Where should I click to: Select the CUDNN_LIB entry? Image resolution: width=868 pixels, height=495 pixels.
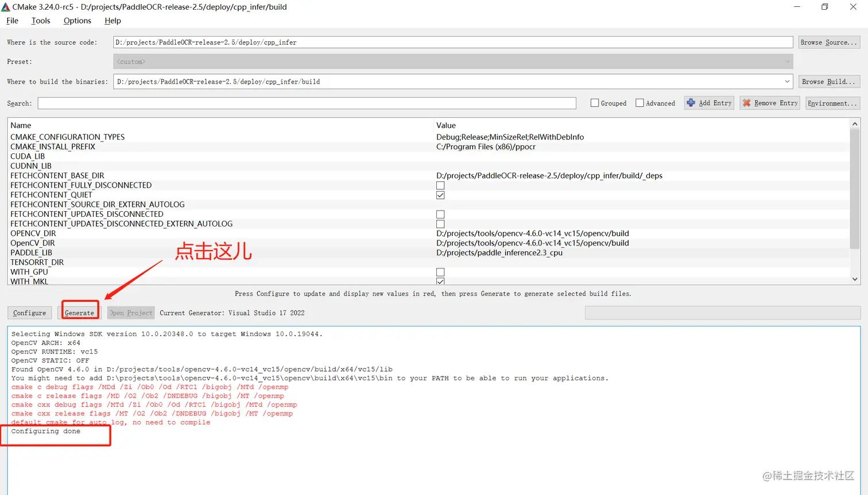tap(31, 166)
